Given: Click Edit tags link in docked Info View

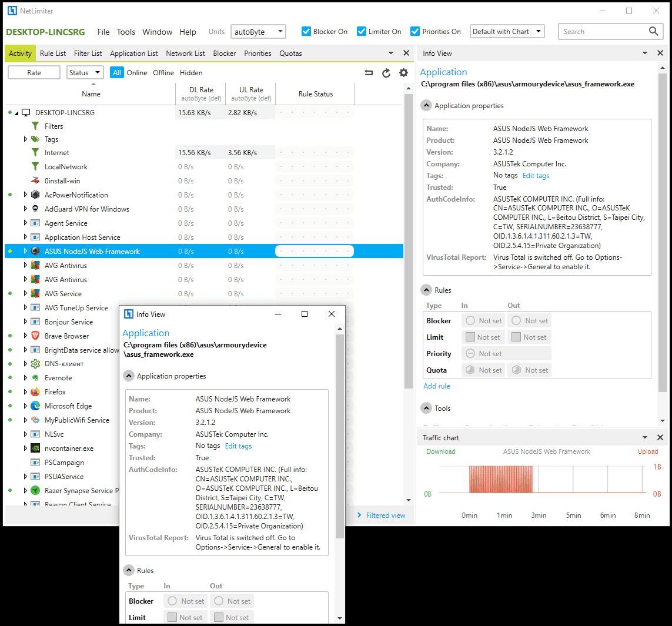Looking at the screenshot, I should pos(536,176).
